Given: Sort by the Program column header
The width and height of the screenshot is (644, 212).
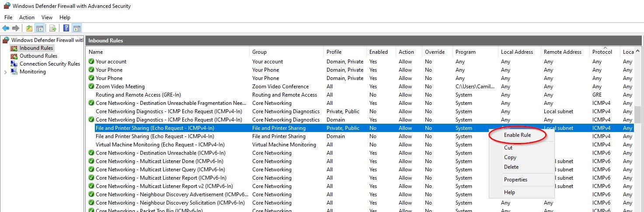Looking at the screenshot, I should coord(475,52).
